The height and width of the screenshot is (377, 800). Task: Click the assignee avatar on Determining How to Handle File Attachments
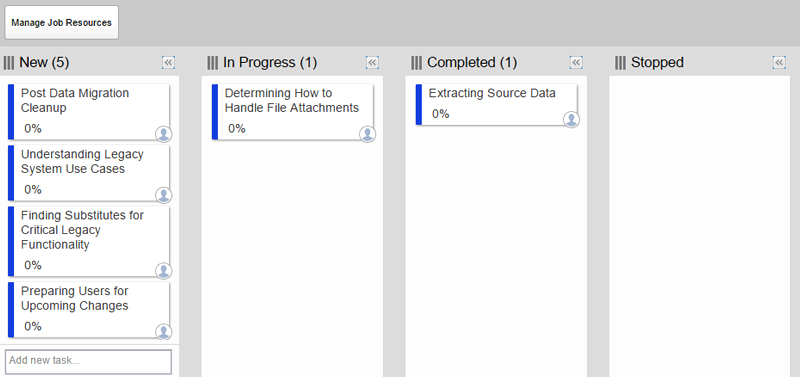pos(367,134)
